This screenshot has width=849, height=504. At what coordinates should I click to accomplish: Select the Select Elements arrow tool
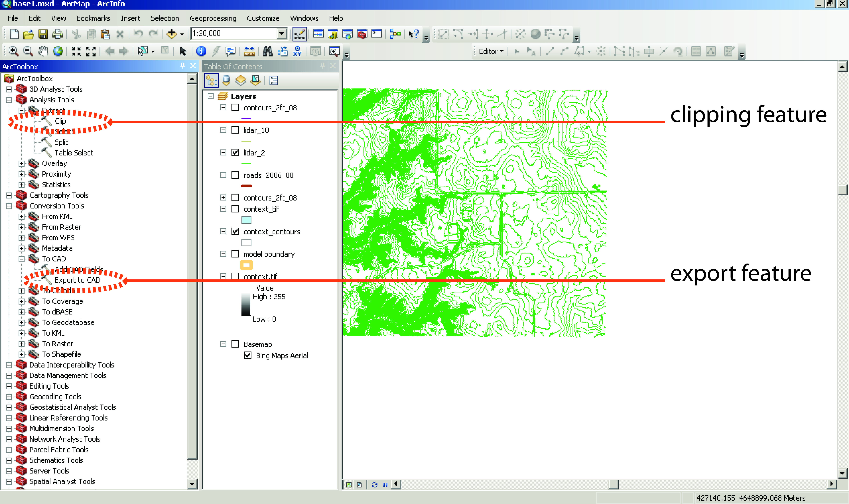pyautogui.click(x=183, y=51)
